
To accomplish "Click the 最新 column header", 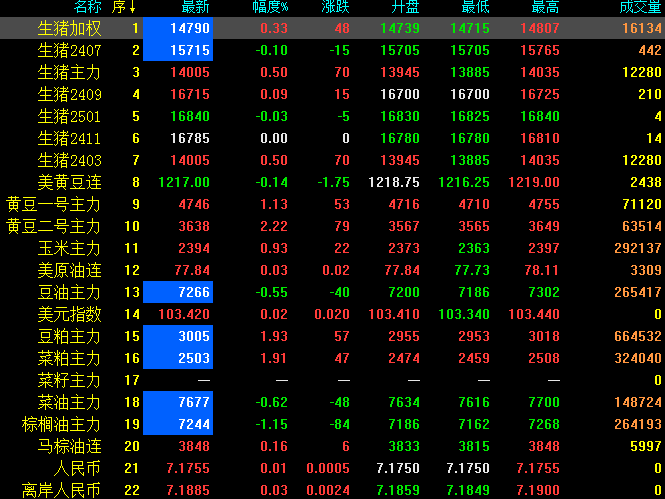I will tap(196, 6).
